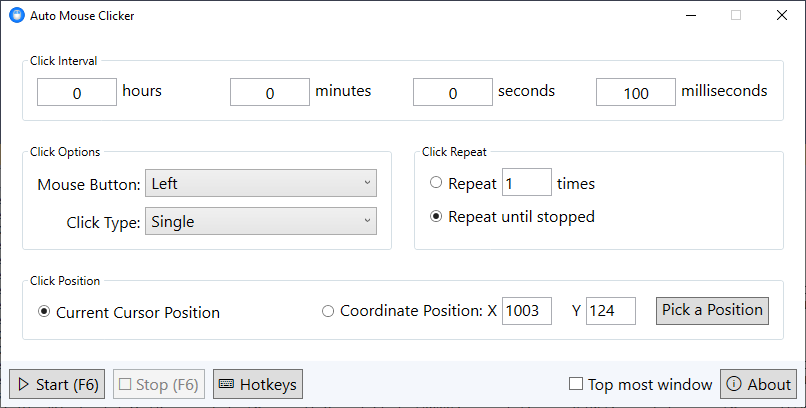Expand the Click Type dropdown
Screen dimensions: 806x408
[x=261, y=221]
